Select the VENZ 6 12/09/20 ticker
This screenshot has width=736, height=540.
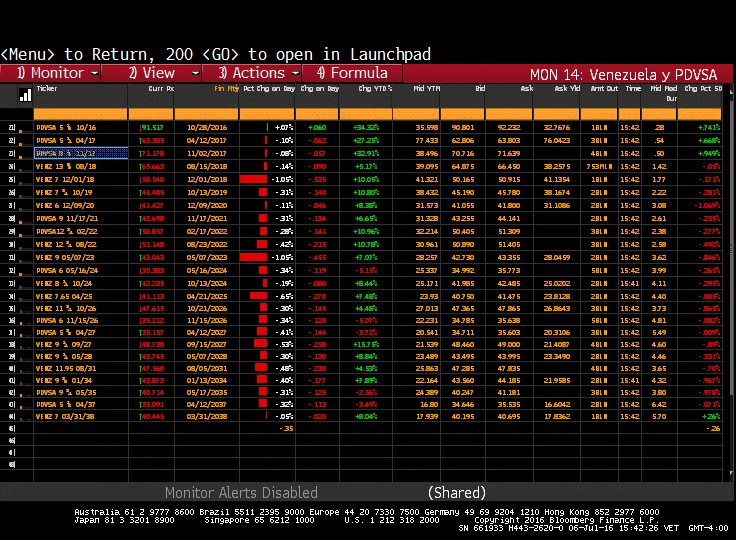(x=65, y=205)
